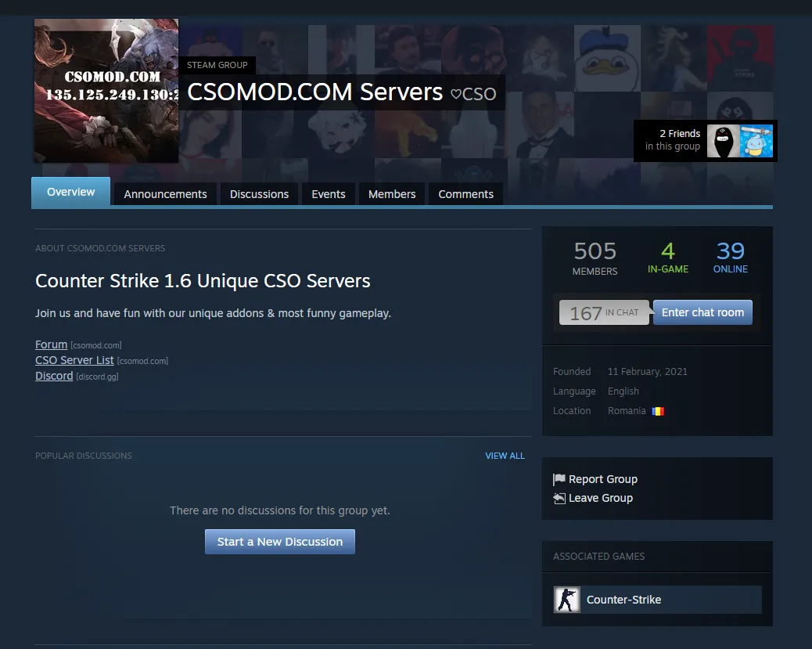Click the 'no discussions for this group yet' text
The image size is (812, 649).
[x=279, y=510]
